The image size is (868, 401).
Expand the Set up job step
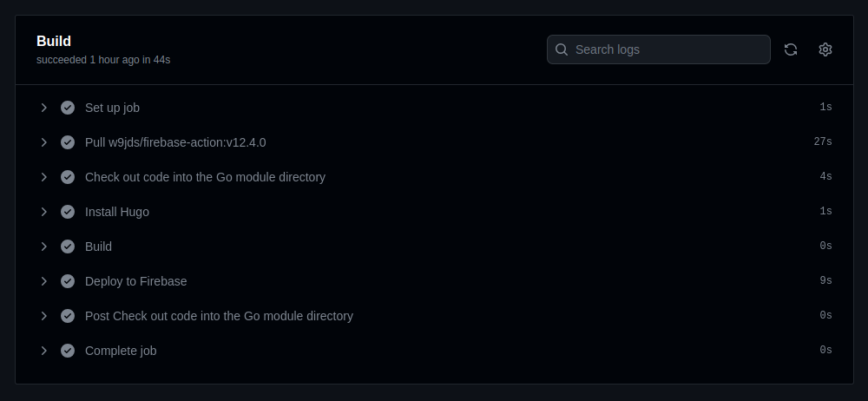pyautogui.click(x=43, y=108)
